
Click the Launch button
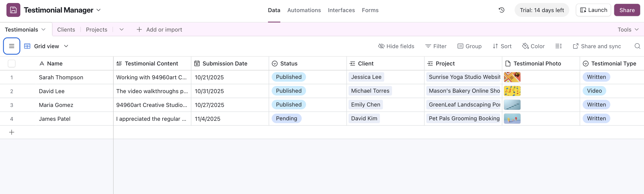(x=593, y=10)
